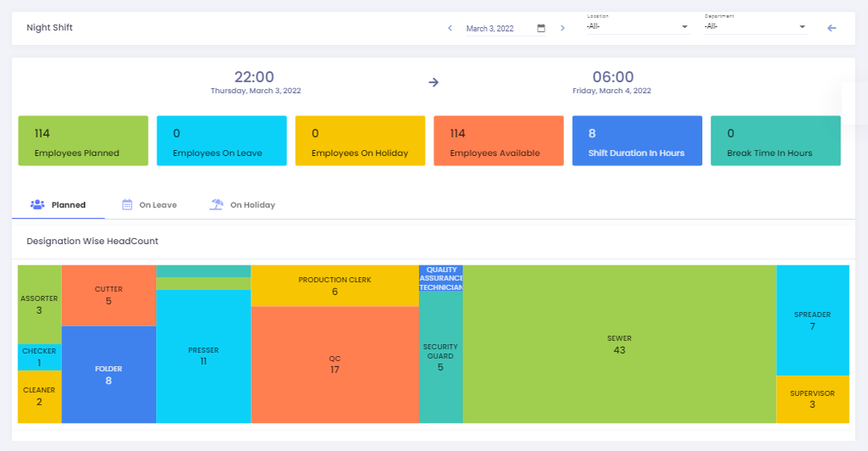Click the unlabeled green block above PRESSER
Image resolution: width=868 pixels, height=451 pixels.
click(x=203, y=283)
